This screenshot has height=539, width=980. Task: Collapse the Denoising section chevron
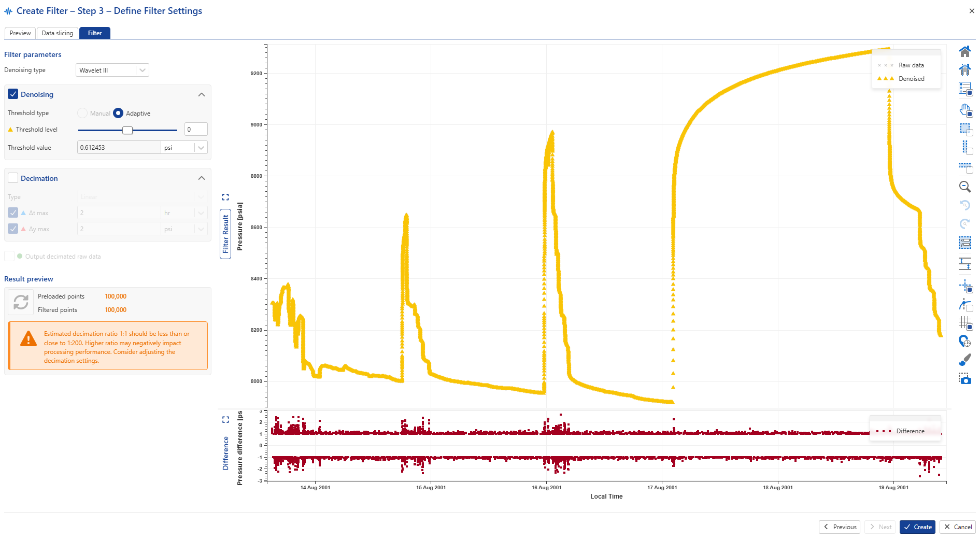pos(202,95)
